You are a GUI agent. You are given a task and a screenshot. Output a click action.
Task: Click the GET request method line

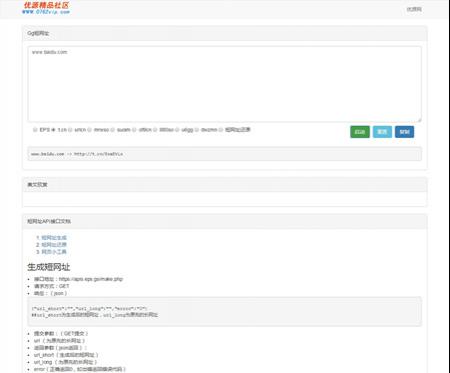coord(52,286)
